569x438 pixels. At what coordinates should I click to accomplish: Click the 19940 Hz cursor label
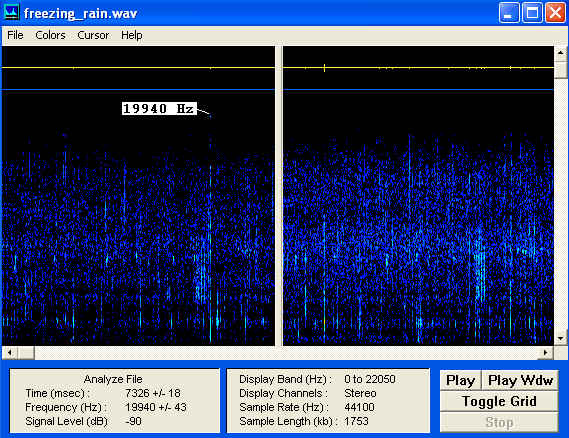pos(159,109)
